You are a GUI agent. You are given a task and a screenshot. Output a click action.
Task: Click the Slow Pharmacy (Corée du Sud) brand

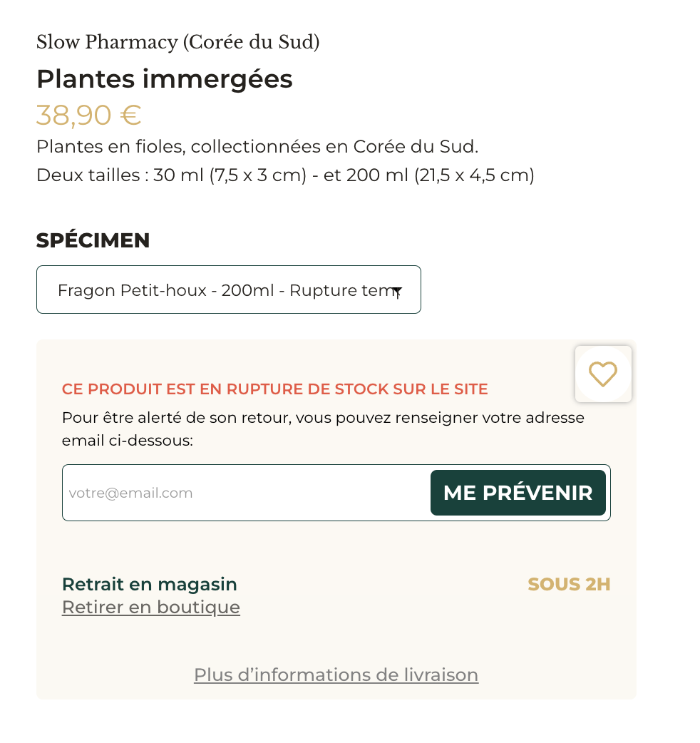click(178, 42)
